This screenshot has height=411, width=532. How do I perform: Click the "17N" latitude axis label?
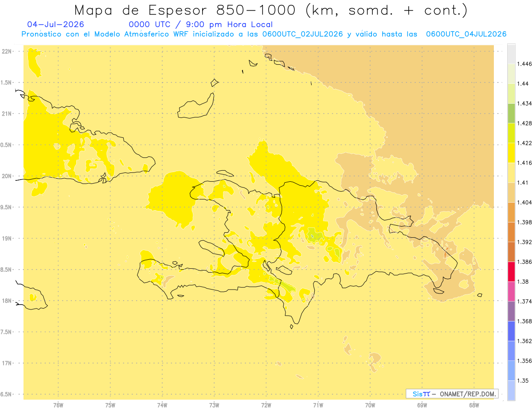[x=6, y=363]
